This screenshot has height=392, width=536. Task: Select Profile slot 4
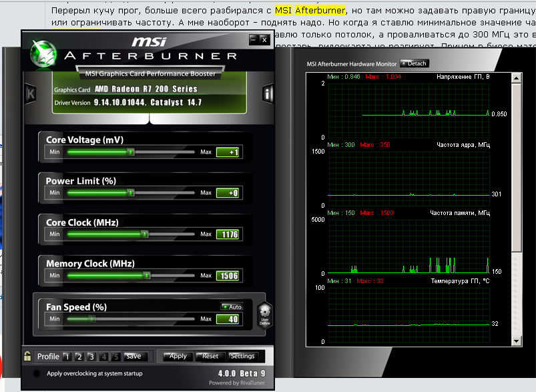104,357
